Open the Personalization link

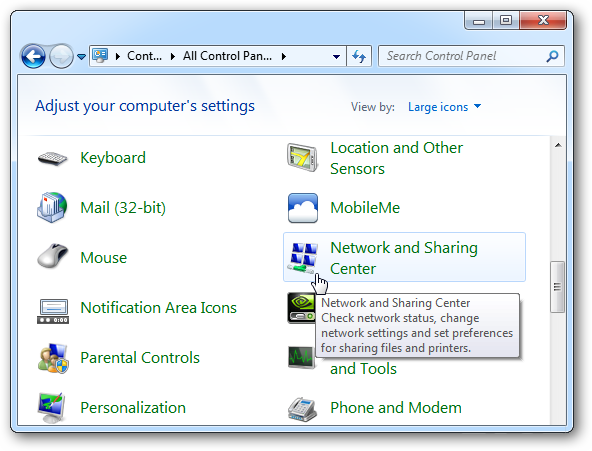tap(133, 408)
